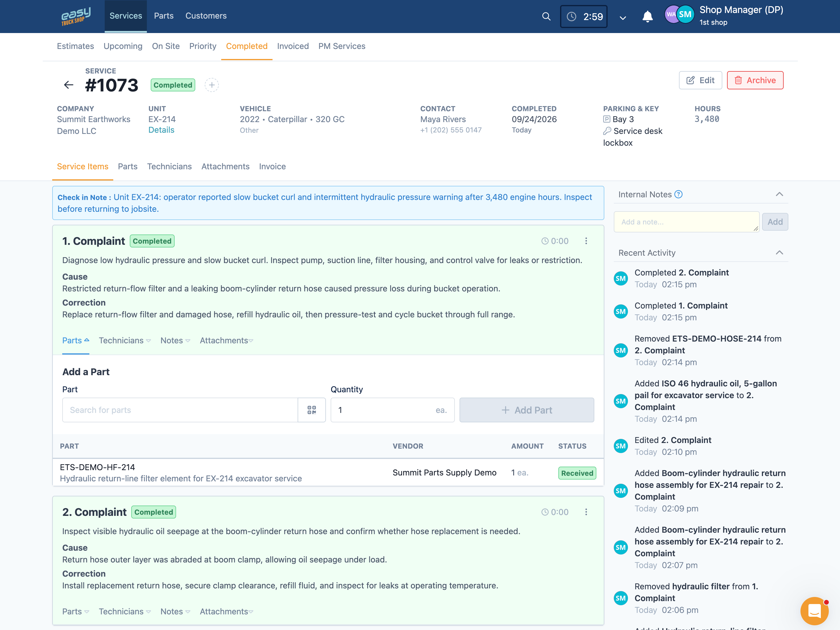Select the Invoice tab
This screenshot has height=630, width=840.
tap(272, 166)
